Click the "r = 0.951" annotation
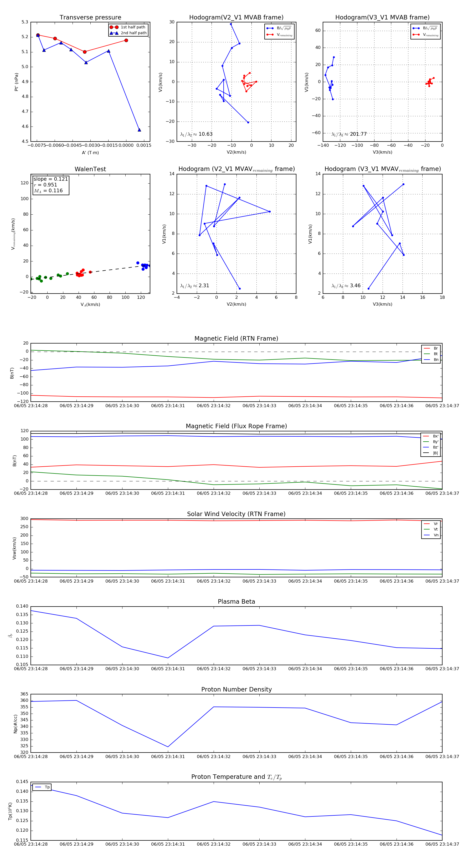 pyautogui.click(x=45, y=185)
